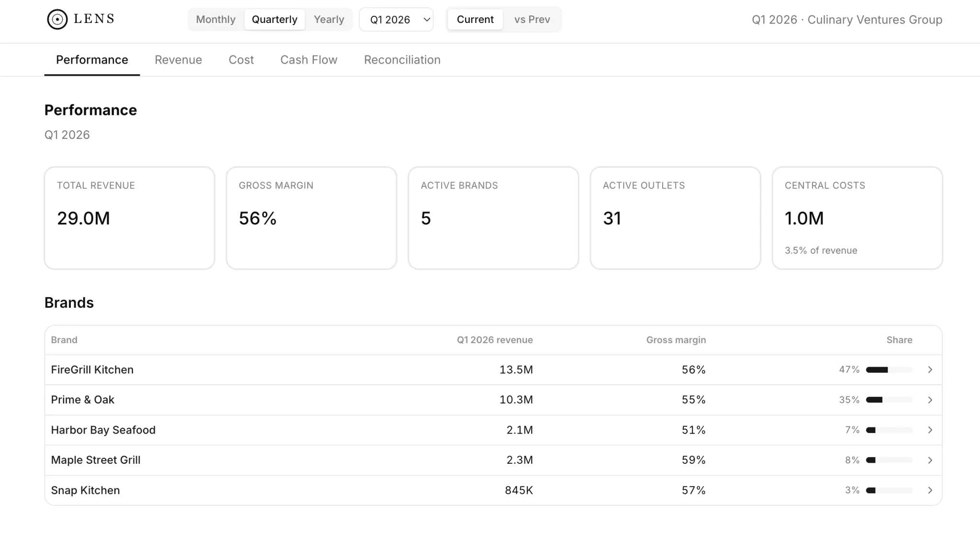Enable the vs Prev comparison
Screen dimensions: 980x547
(x=532, y=20)
